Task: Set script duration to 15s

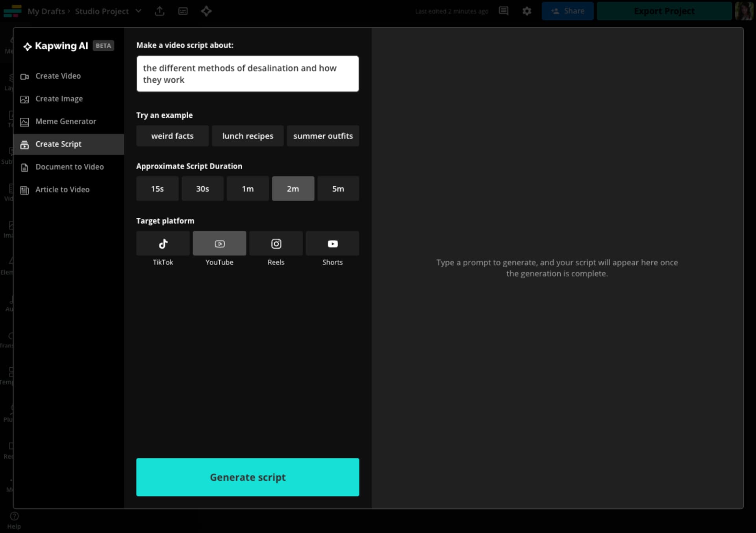Action: tap(157, 189)
